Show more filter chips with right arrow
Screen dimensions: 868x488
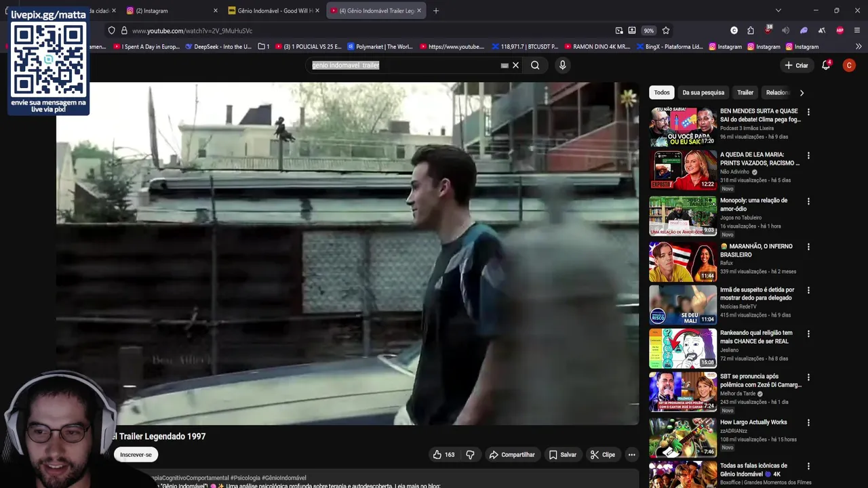802,93
